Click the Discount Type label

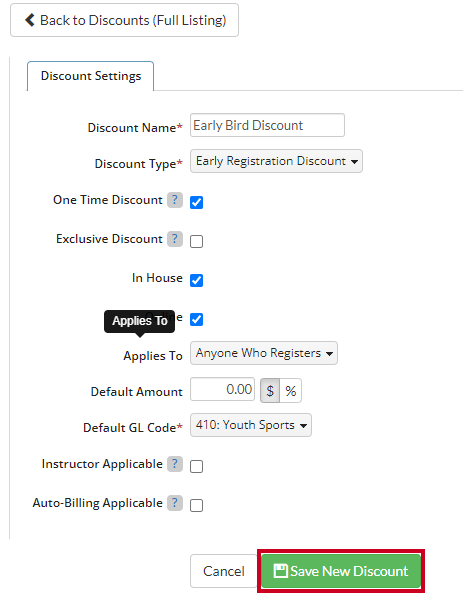pos(138,164)
